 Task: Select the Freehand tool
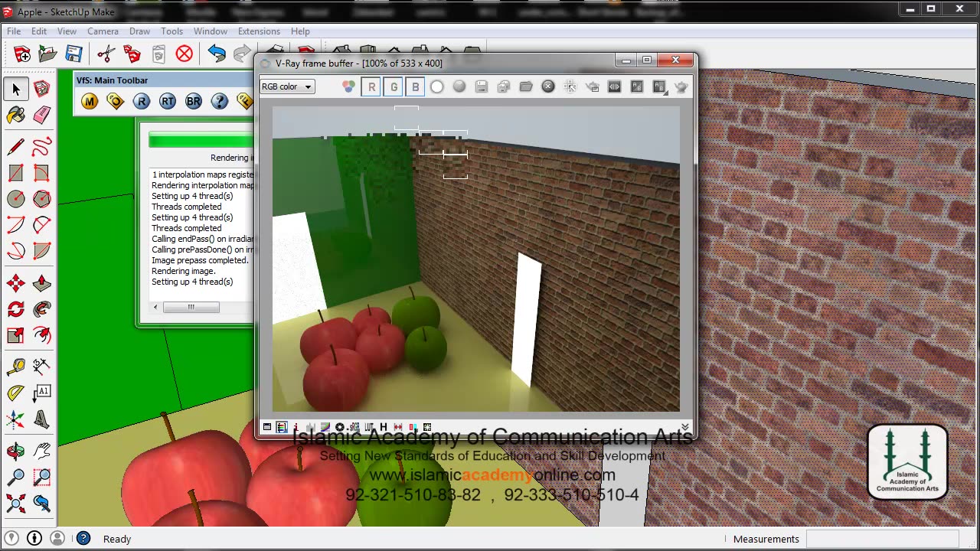click(42, 146)
